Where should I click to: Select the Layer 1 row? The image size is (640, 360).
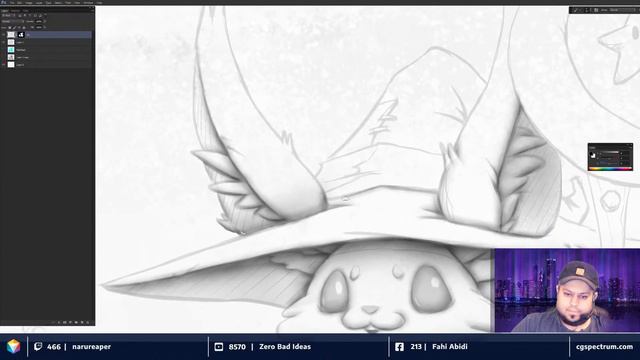(49, 42)
